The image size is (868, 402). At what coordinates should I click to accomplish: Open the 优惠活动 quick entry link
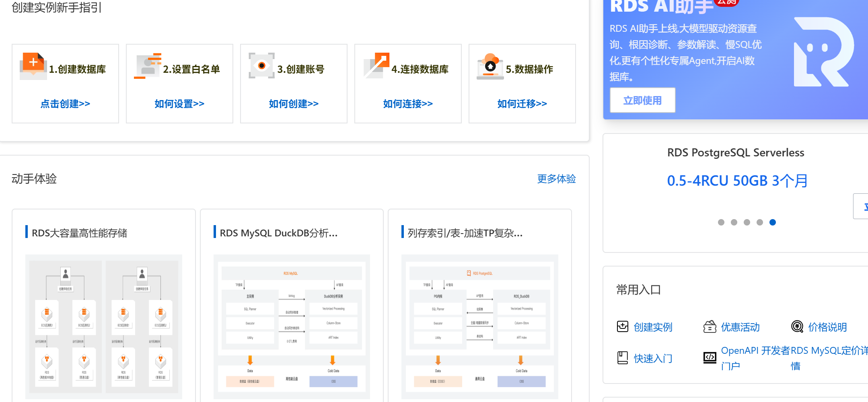click(740, 327)
